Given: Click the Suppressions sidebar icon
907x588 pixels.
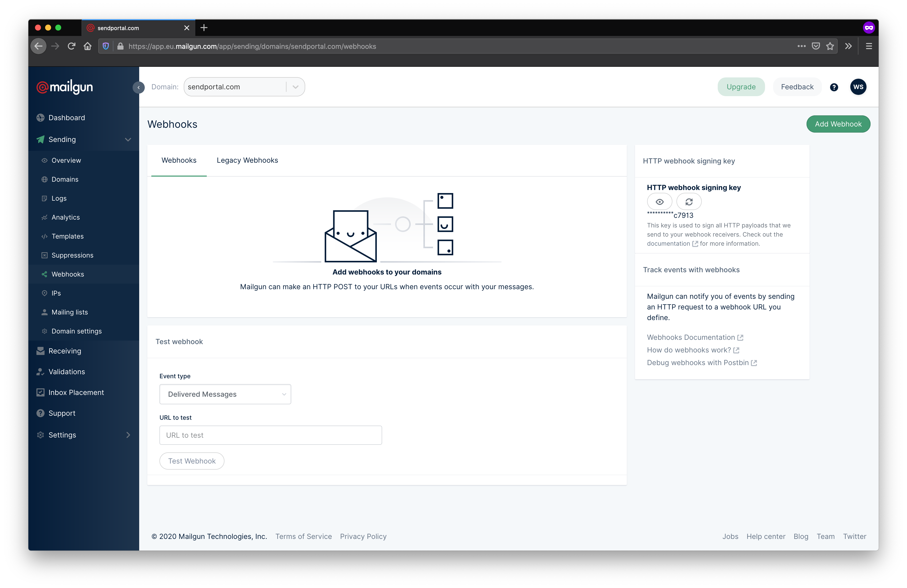Looking at the screenshot, I should 44,254.
